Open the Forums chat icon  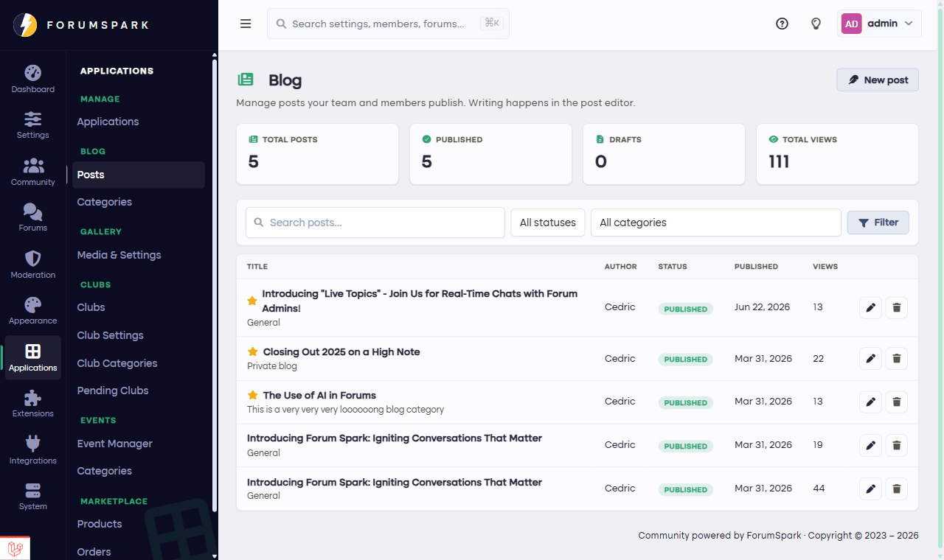pyautogui.click(x=32, y=212)
